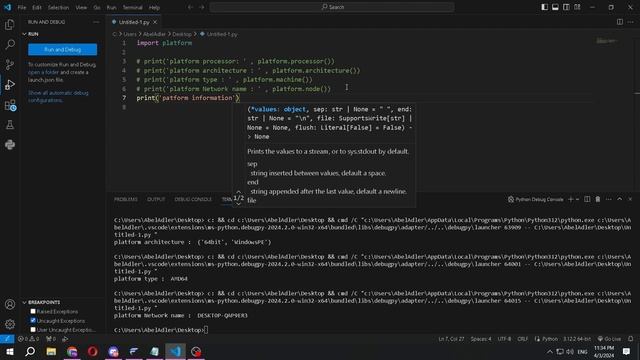
Task: Create a new terminal with plus icon
Action: pyautogui.click(x=571, y=199)
